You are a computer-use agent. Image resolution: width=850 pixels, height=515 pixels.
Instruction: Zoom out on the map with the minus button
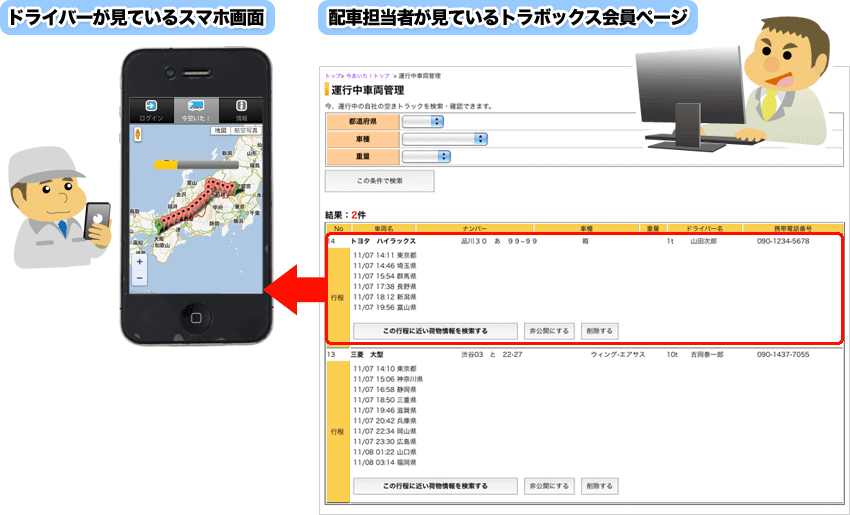click(139, 278)
